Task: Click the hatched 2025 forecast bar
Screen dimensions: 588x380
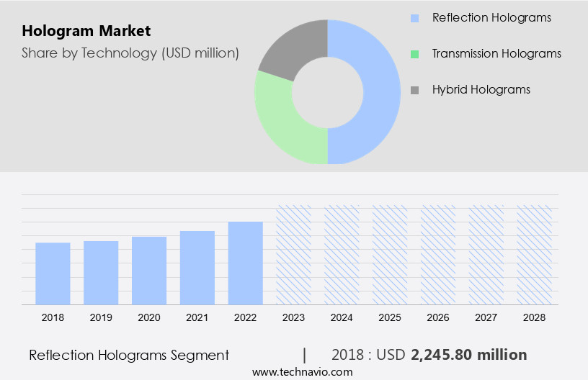Action: click(x=390, y=255)
